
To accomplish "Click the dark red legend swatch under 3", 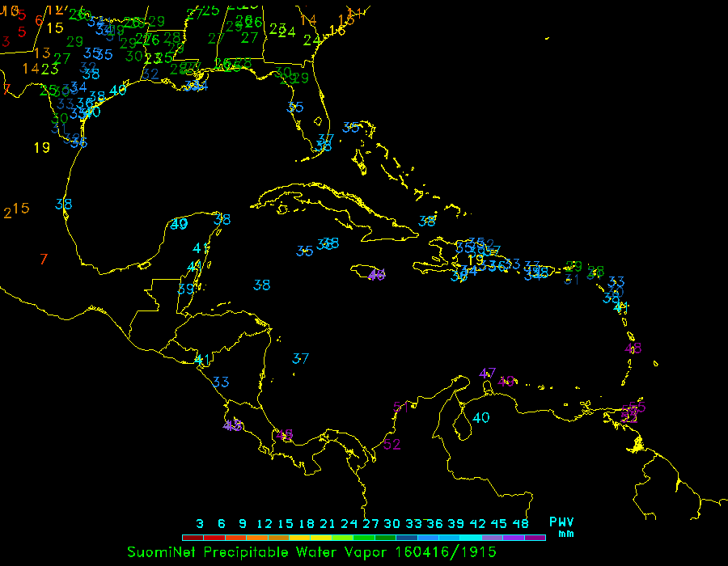I will 193,538.
